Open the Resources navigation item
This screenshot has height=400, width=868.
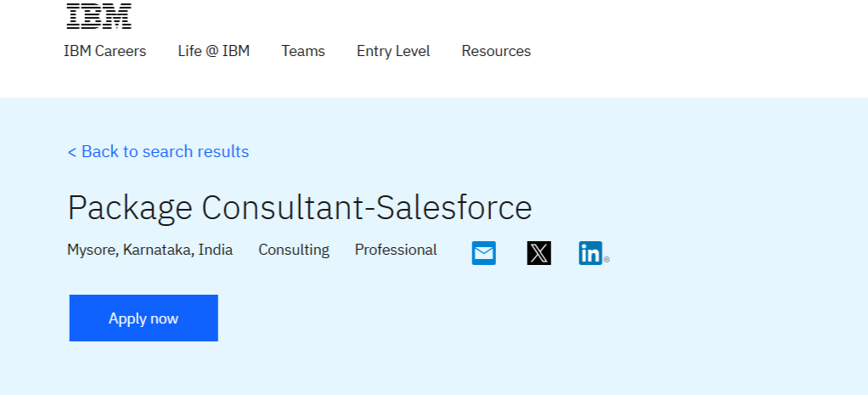point(496,51)
